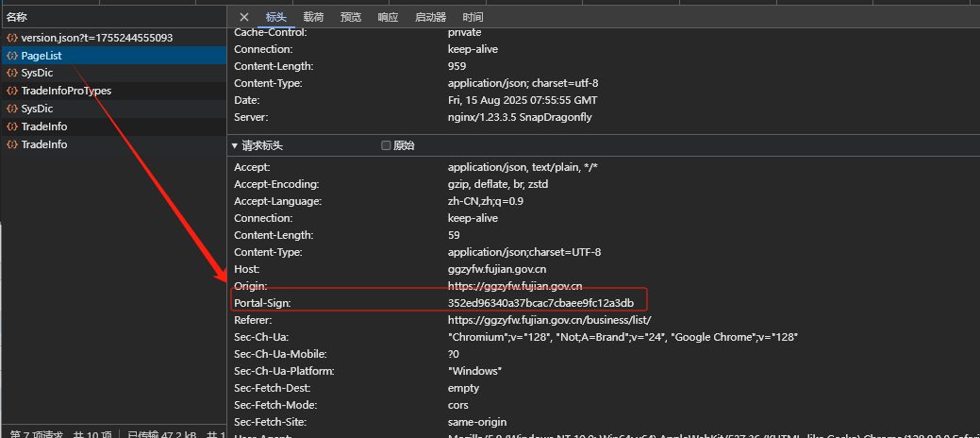Click the Server value nginx/1.23.3.5 SnapDragonfly
980x438 pixels.
[x=520, y=117]
